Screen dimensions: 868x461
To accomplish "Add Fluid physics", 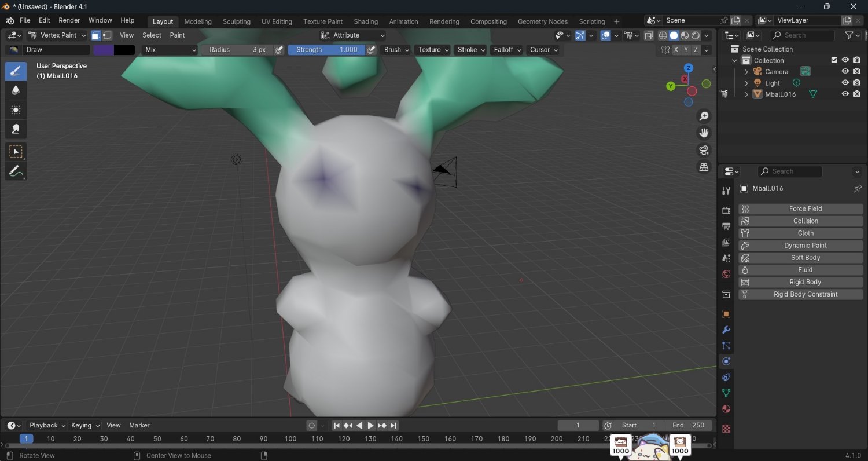I will coord(801,270).
